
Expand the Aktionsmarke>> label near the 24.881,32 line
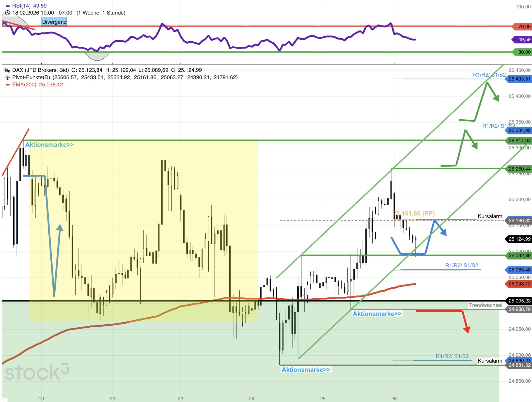(x=306, y=370)
